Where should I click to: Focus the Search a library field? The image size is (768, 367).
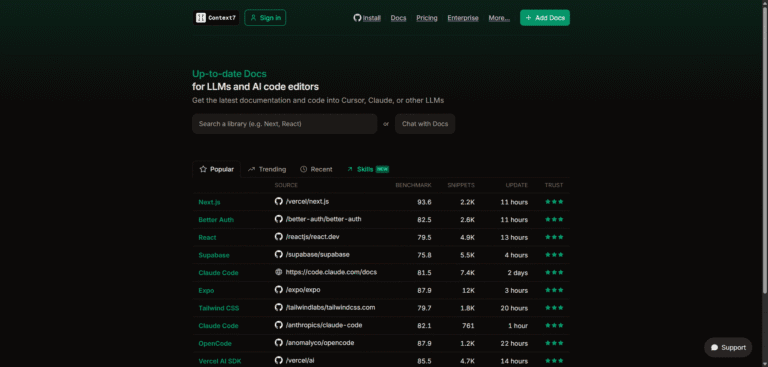coord(285,124)
